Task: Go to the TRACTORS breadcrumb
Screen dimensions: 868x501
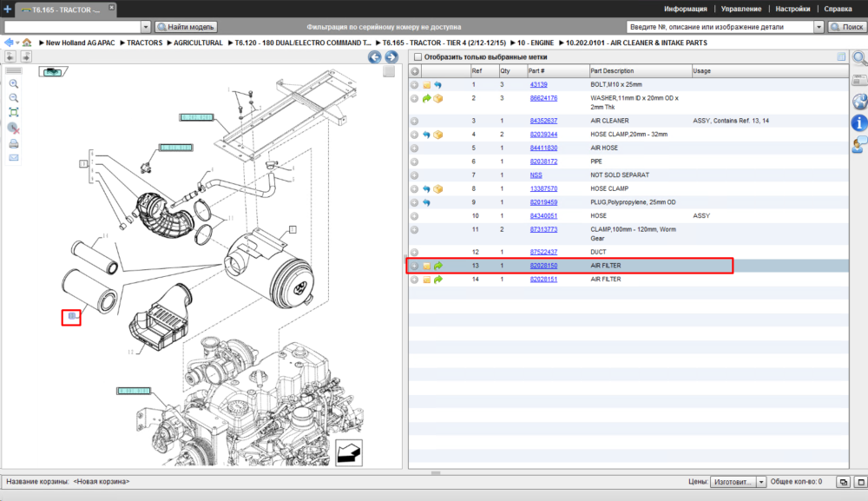Action: pyautogui.click(x=144, y=43)
